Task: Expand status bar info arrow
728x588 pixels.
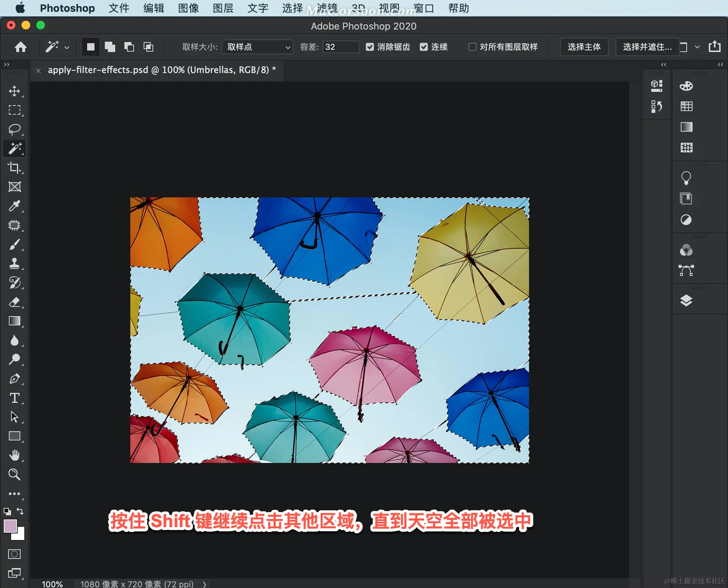Action: click(205, 584)
